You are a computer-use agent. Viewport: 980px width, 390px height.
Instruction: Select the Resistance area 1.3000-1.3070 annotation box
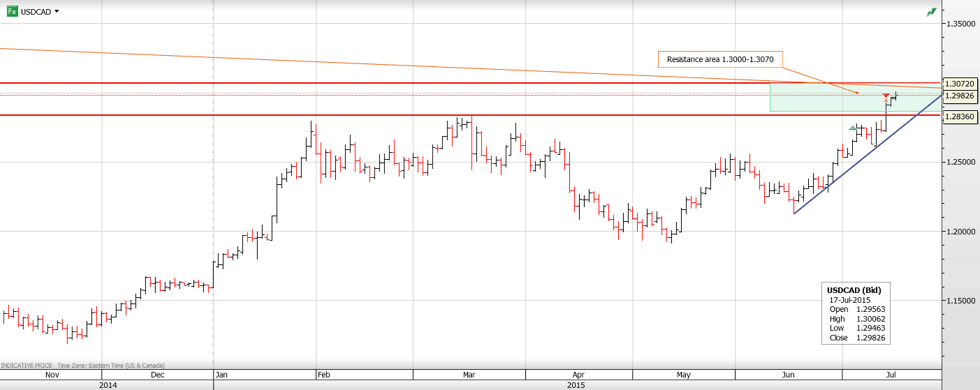point(720,59)
